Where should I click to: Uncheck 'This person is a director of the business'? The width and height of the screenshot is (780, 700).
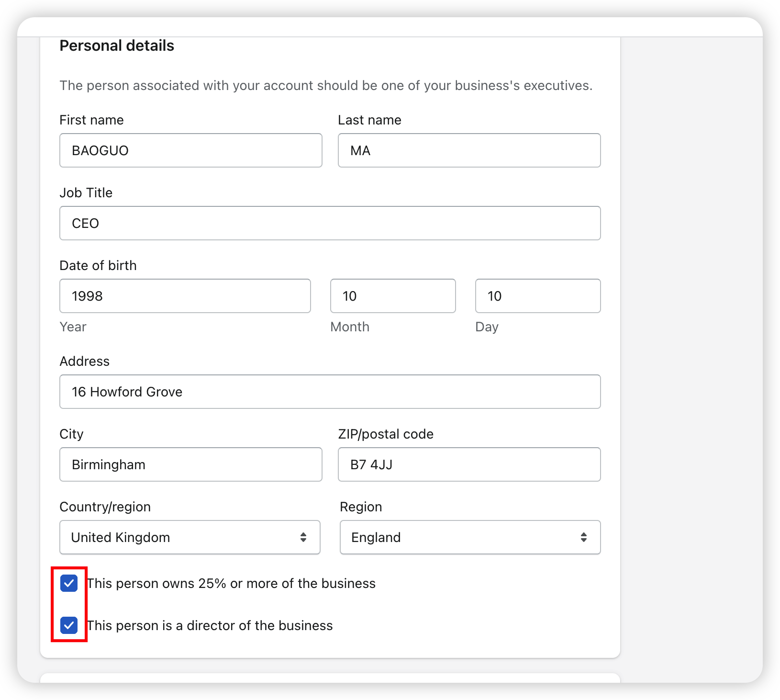coord(69,625)
